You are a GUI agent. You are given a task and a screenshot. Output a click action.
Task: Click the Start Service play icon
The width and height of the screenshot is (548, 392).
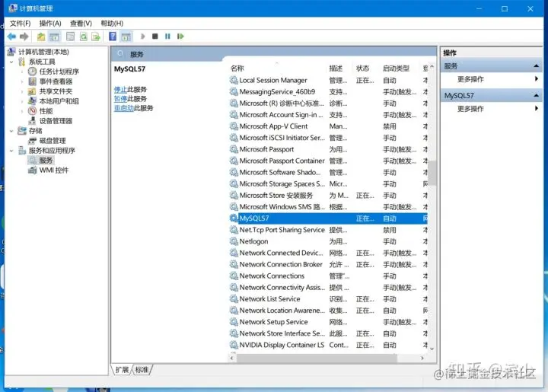point(142,37)
